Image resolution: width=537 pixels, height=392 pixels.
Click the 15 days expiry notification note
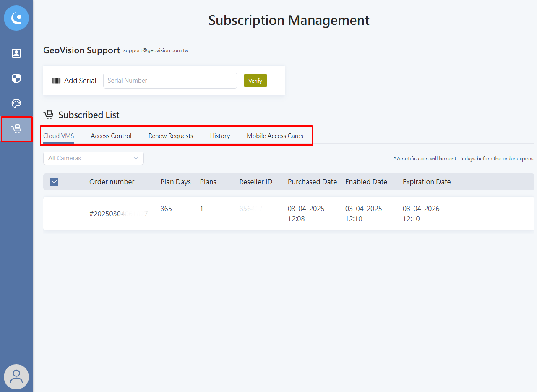coord(464,159)
